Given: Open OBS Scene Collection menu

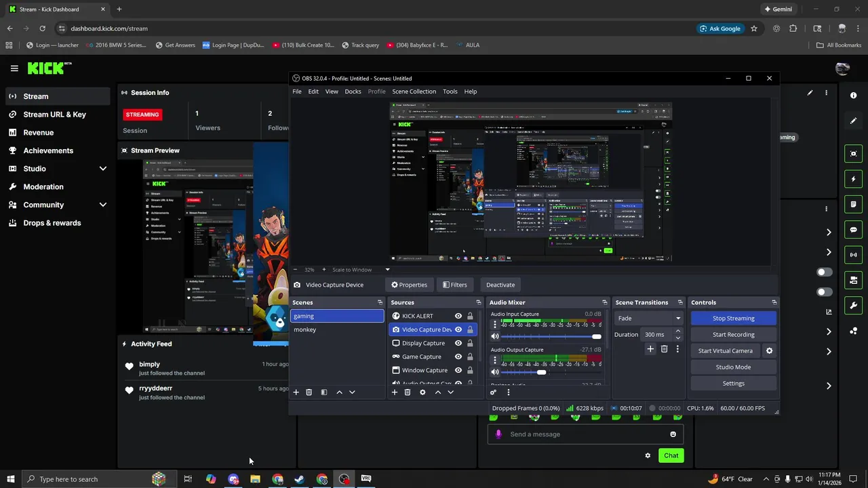Looking at the screenshot, I should pyautogui.click(x=414, y=91).
